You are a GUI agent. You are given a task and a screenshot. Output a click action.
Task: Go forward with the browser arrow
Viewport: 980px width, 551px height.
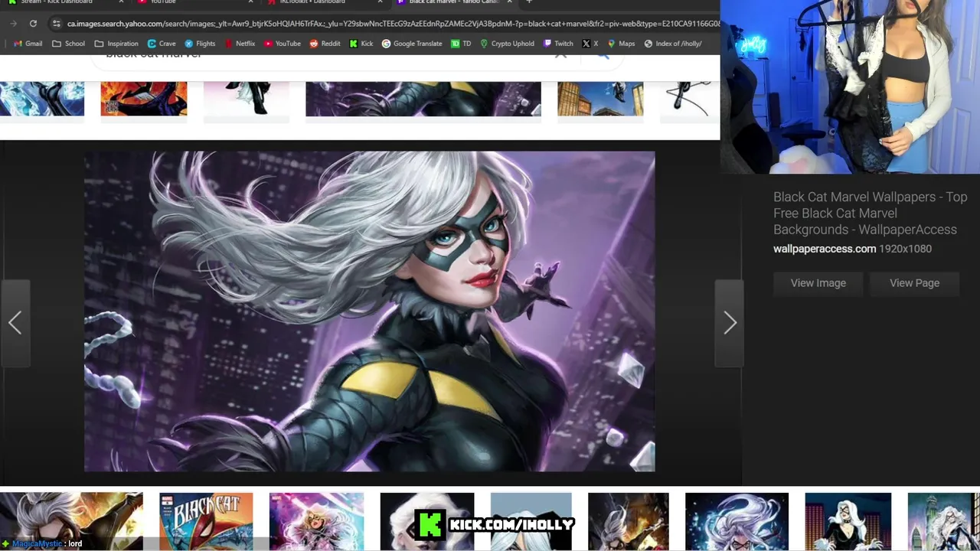tap(13, 24)
